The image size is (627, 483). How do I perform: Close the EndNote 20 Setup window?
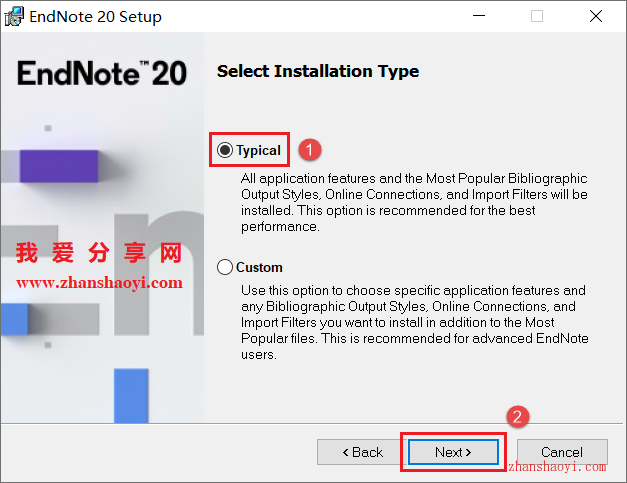point(595,16)
